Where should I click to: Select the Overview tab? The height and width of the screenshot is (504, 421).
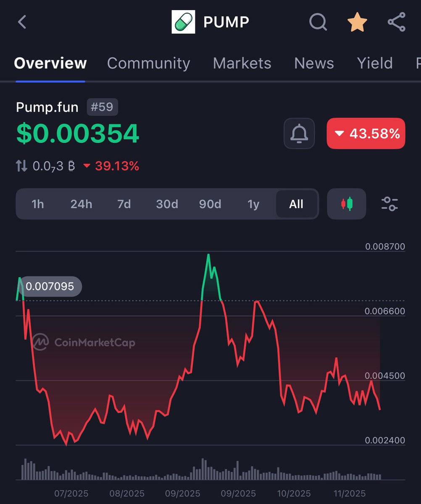tap(50, 63)
